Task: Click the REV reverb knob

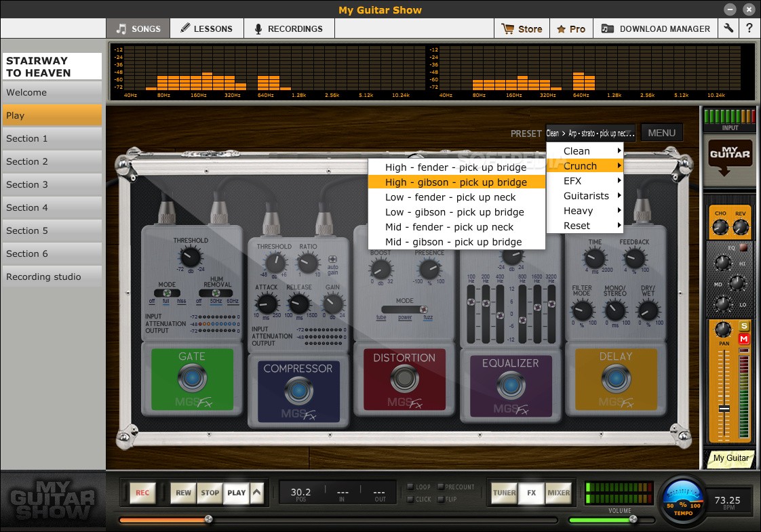Action: point(741,226)
